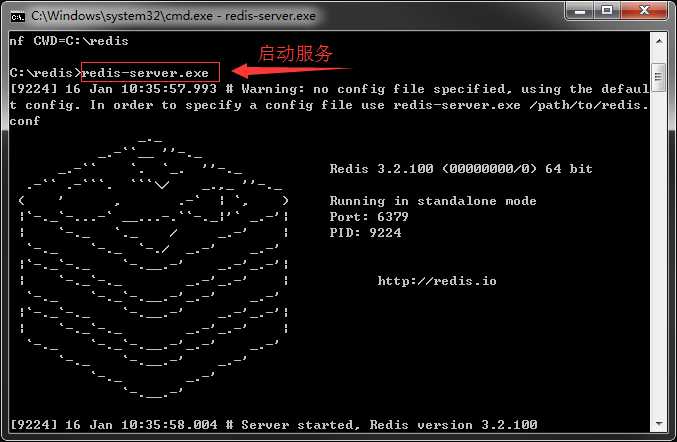Maximize the redis-server command window
Viewport: 677px width, 442px height.
pyautogui.click(x=607, y=11)
